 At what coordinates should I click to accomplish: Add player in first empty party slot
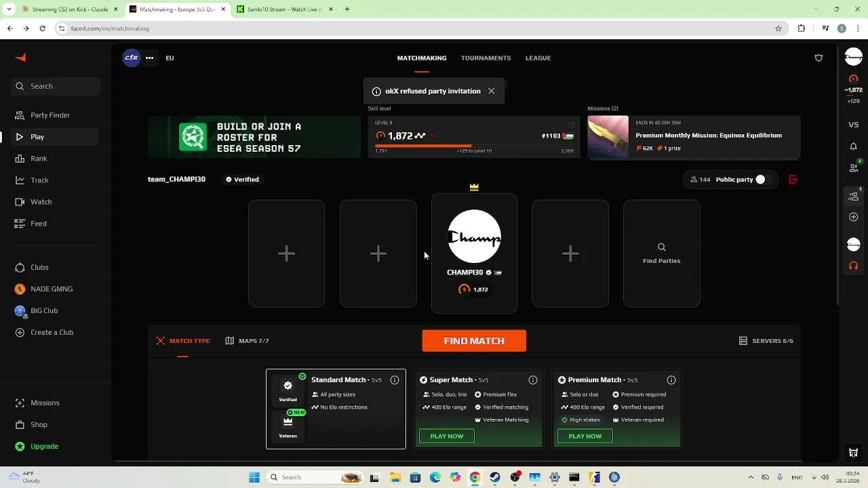tap(286, 253)
